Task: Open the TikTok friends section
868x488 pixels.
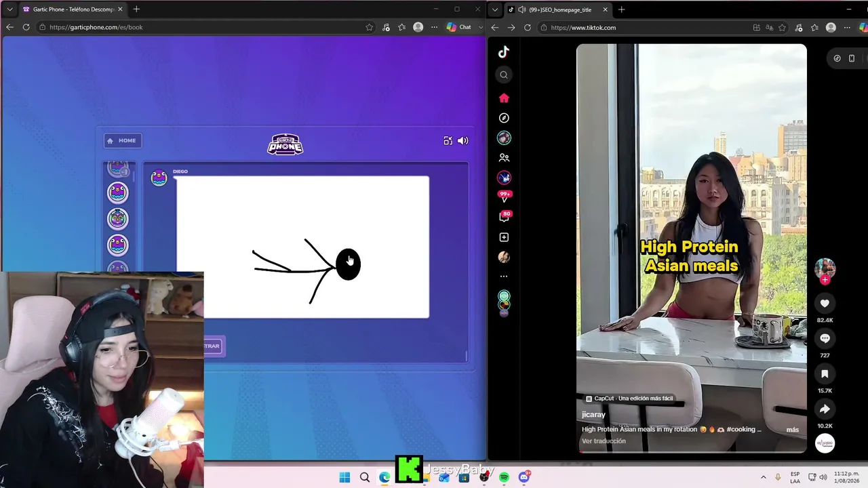Action: 504,157
